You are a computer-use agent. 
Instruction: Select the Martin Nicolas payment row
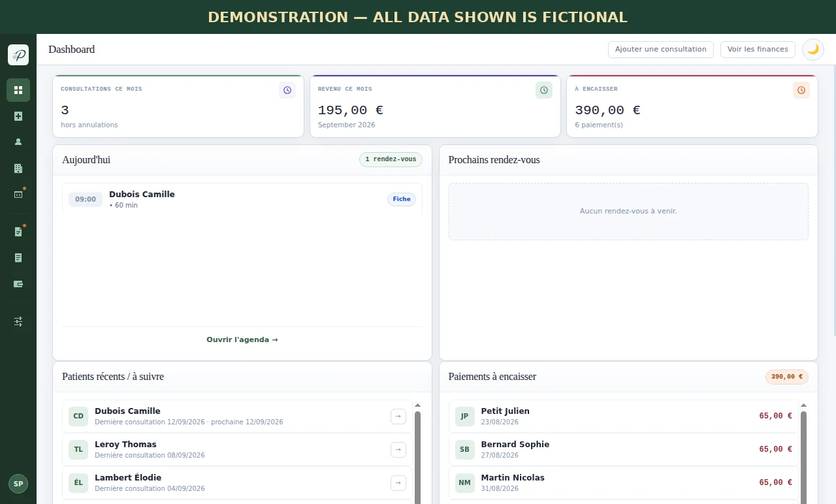coord(624,483)
